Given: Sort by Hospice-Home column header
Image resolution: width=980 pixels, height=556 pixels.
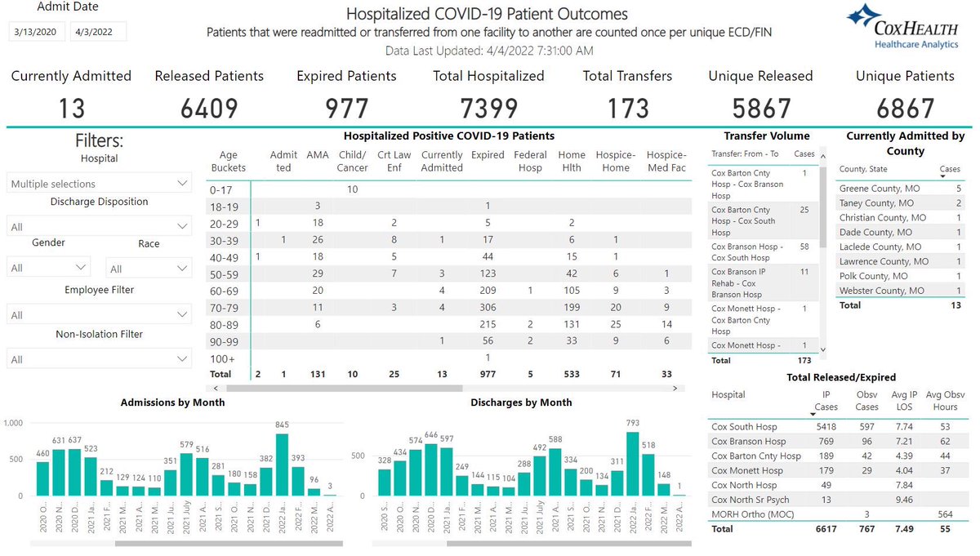Looking at the screenshot, I should click(x=616, y=161).
